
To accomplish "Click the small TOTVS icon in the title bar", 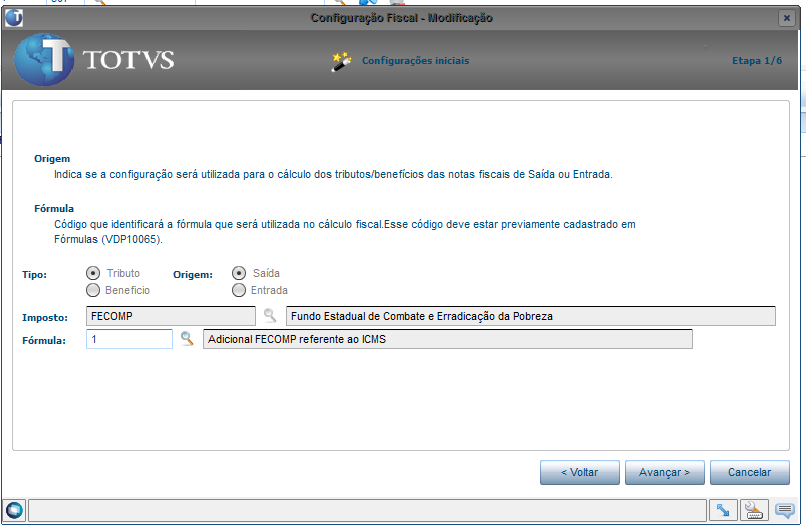I will [x=14, y=18].
